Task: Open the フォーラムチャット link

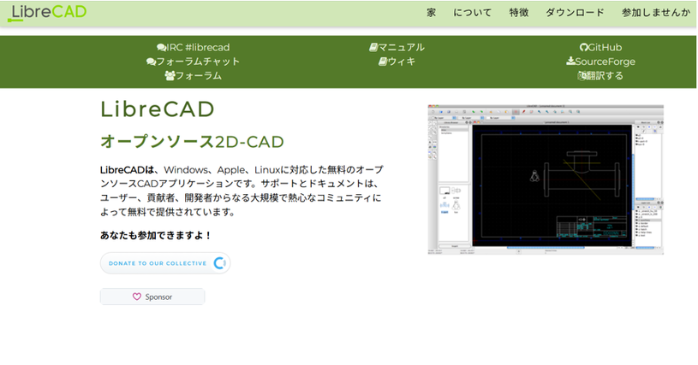Action: point(198,61)
